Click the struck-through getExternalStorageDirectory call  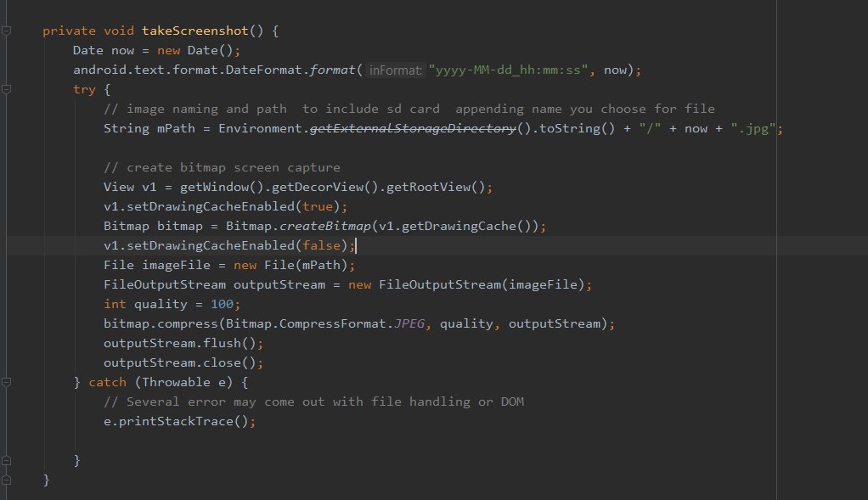413,128
